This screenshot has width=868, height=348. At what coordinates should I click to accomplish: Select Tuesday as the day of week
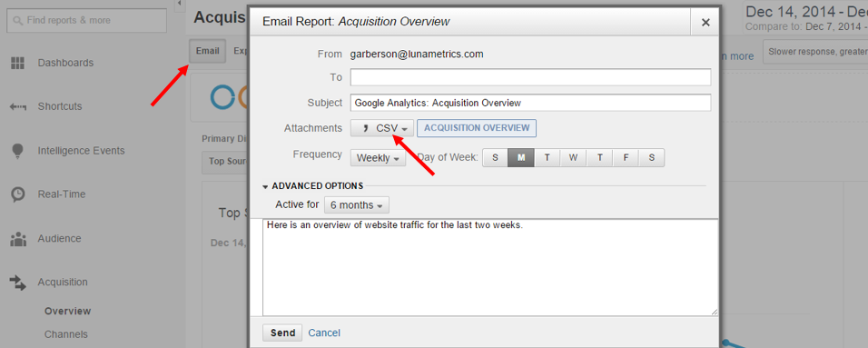[x=547, y=158]
